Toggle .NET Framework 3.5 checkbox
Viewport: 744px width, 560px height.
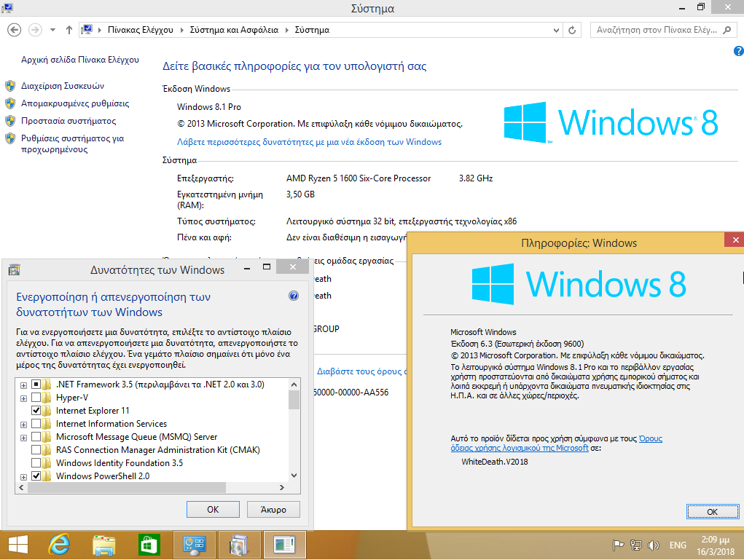click(36, 384)
